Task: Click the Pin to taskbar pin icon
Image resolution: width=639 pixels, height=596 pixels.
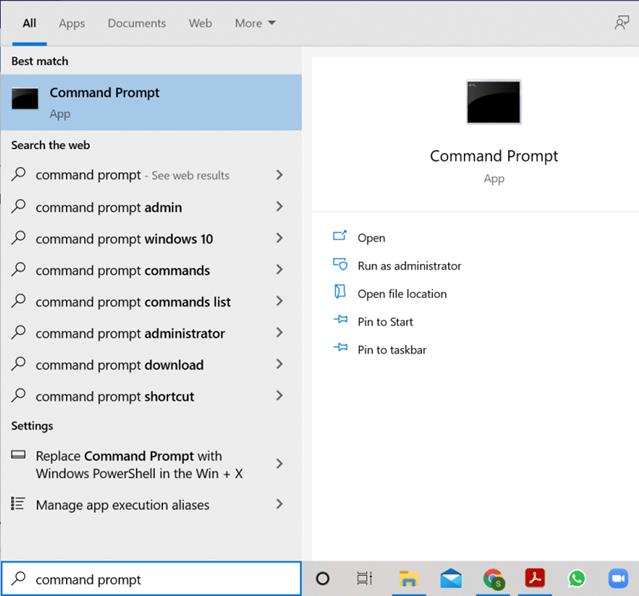Action: (x=340, y=347)
